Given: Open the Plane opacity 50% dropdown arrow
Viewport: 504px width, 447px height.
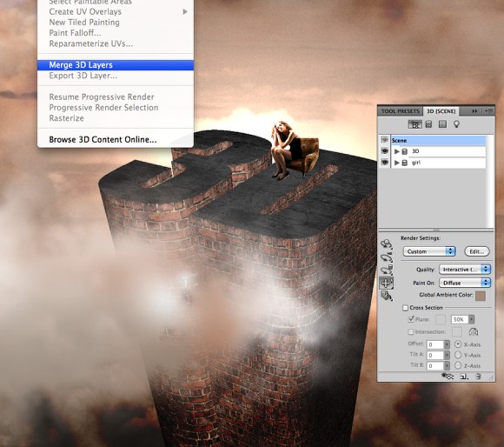Looking at the screenshot, I should pyautogui.click(x=472, y=319).
